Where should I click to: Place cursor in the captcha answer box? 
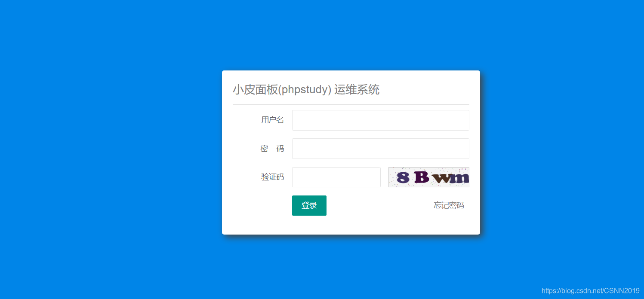tap(336, 177)
